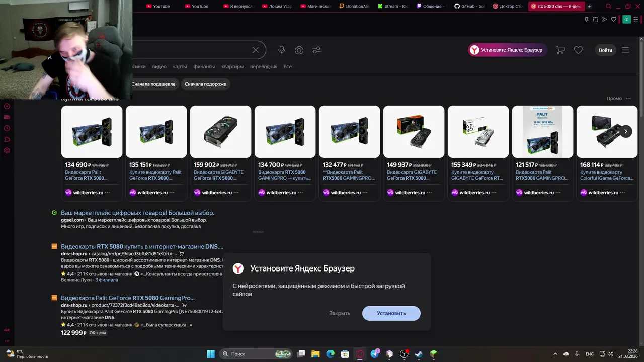644x362 pixels.
Task: Open three-dot menu on the 149 937 ₽ card
Action: tap(429, 192)
